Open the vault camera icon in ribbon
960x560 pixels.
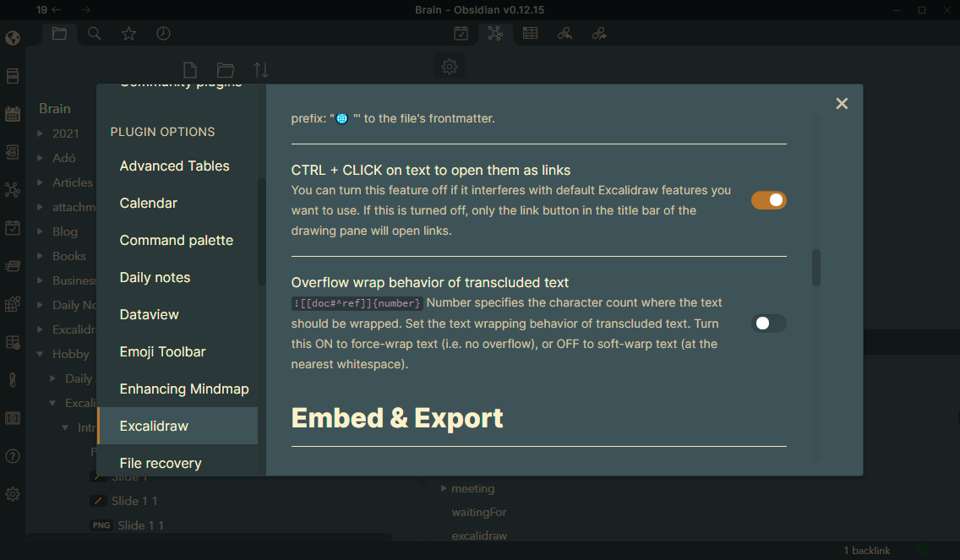point(13,418)
